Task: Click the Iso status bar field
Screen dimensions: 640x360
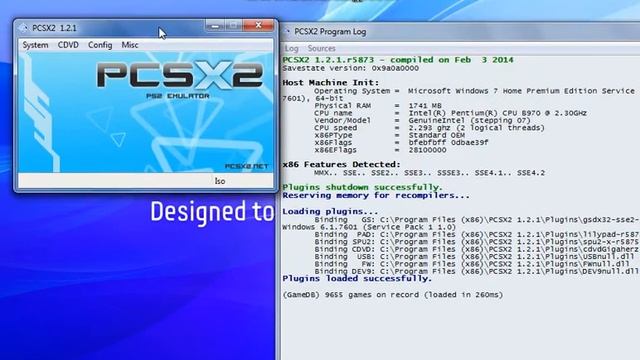Action: pyautogui.click(x=220, y=181)
